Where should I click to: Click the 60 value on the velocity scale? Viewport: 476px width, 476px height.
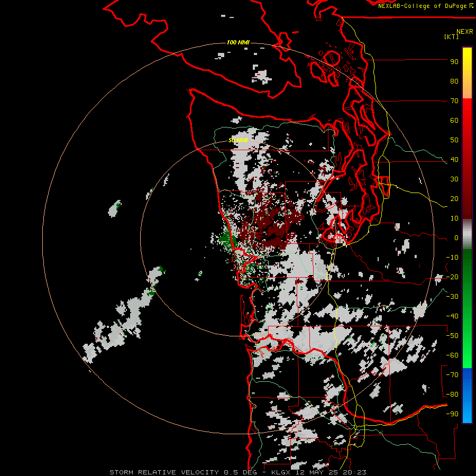tap(454, 121)
